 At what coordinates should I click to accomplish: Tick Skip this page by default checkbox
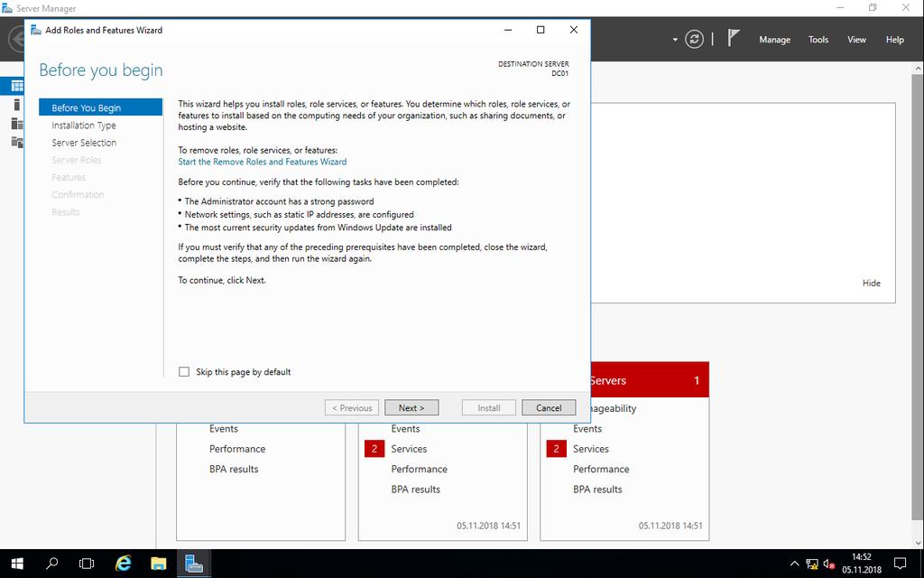click(x=184, y=371)
